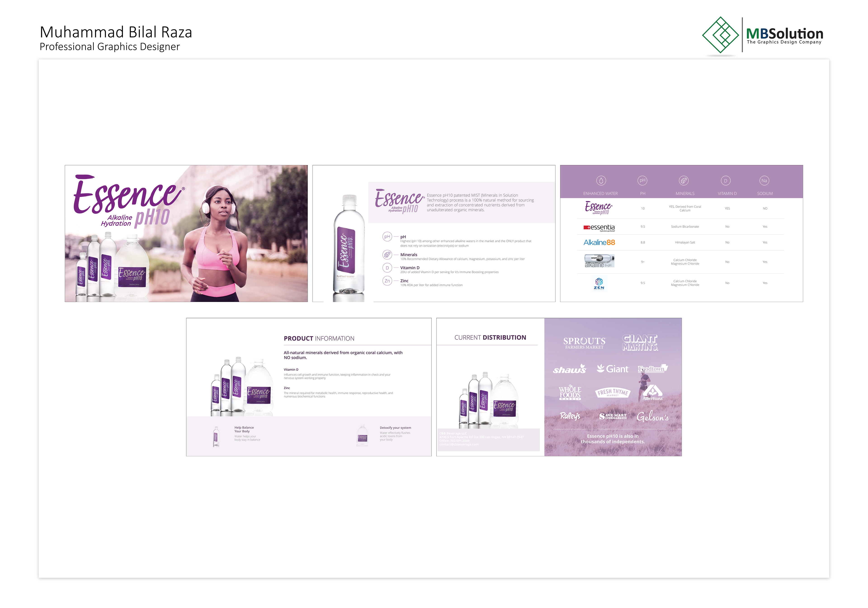
Task: Click the 'Muhammad Bilal Raza' heading
Action: pos(116,32)
